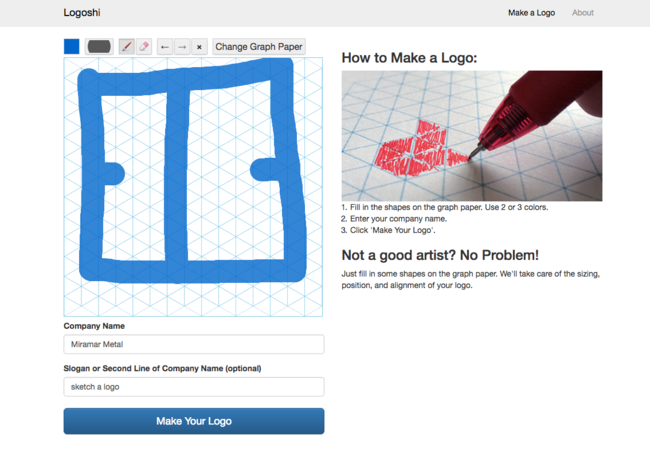Image resolution: width=650 pixels, height=455 pixels.
Task: Redo with the right arrow button
Action: coord(182,47)
